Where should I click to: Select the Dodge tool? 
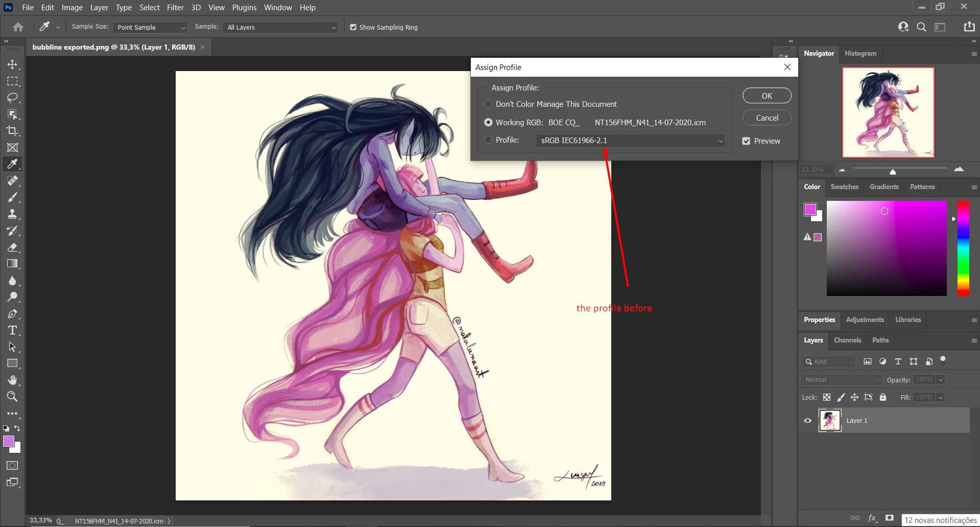[x=13, y=297]
